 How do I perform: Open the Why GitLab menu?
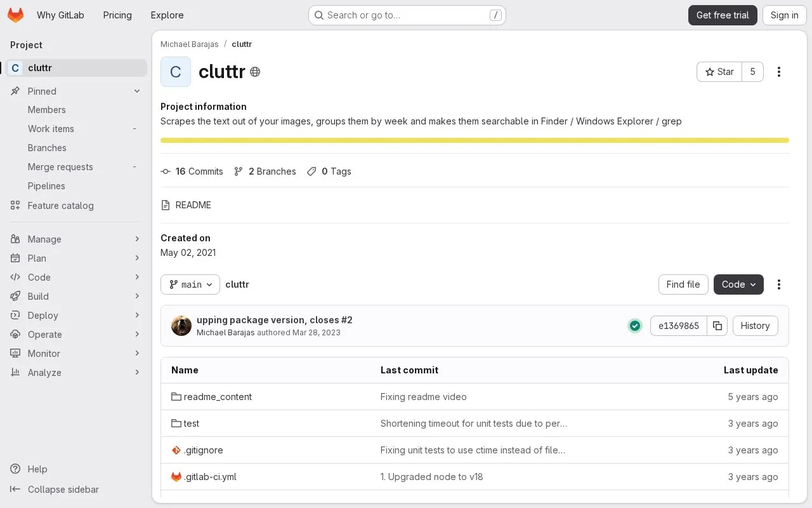[x=60, y=15]
